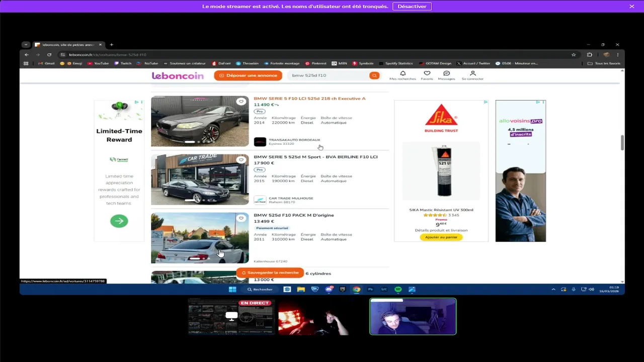Go back to previous page
644x362 pixels.
[27, 54]
